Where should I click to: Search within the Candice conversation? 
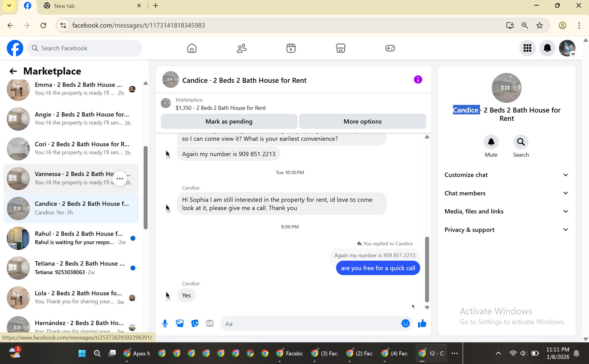(521, 142)
